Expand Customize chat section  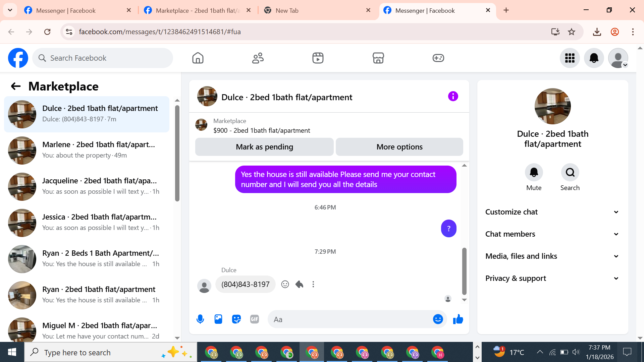click(552, 212)
